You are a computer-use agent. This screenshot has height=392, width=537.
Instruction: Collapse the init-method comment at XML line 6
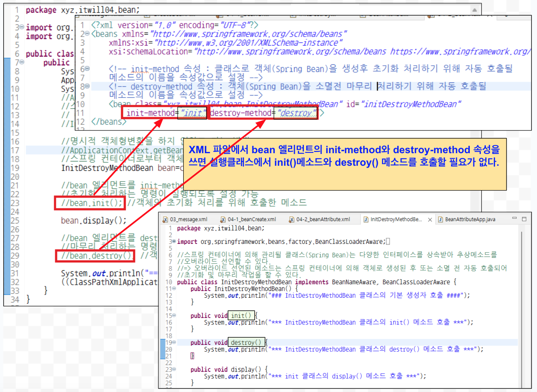point(87,69)
